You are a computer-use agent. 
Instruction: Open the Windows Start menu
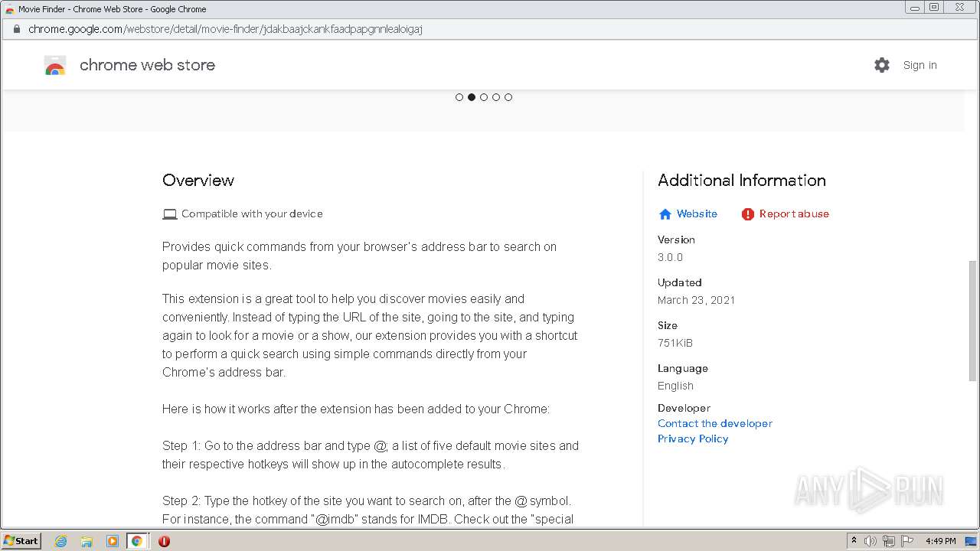[21, 541]
